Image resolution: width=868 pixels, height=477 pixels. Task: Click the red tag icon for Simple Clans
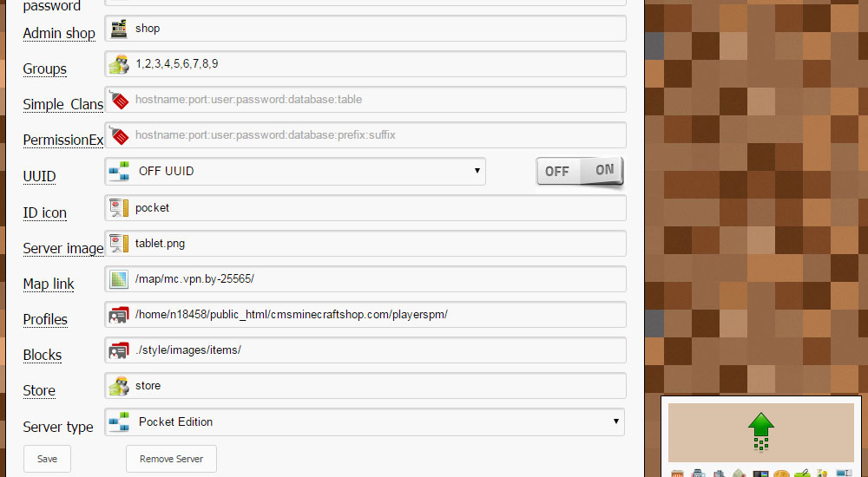pos(118,100)
